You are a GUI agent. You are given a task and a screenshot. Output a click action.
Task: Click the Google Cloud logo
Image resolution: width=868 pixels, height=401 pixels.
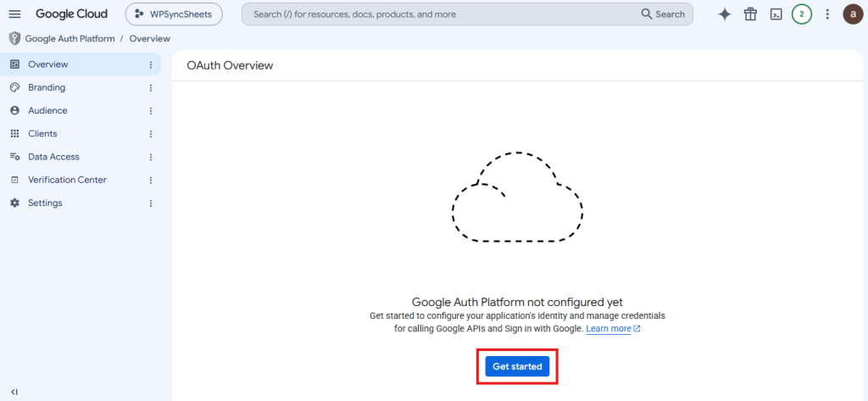coord(72,14)
